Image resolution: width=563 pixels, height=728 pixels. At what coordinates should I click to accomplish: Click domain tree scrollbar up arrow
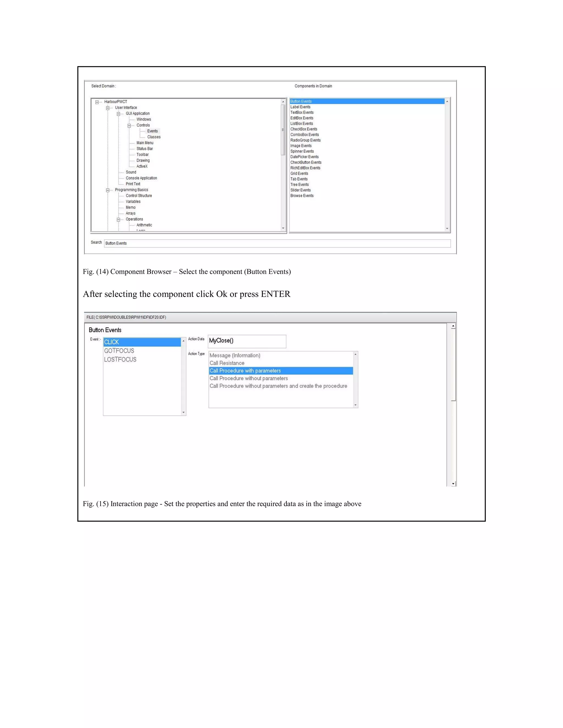(283, 102)
